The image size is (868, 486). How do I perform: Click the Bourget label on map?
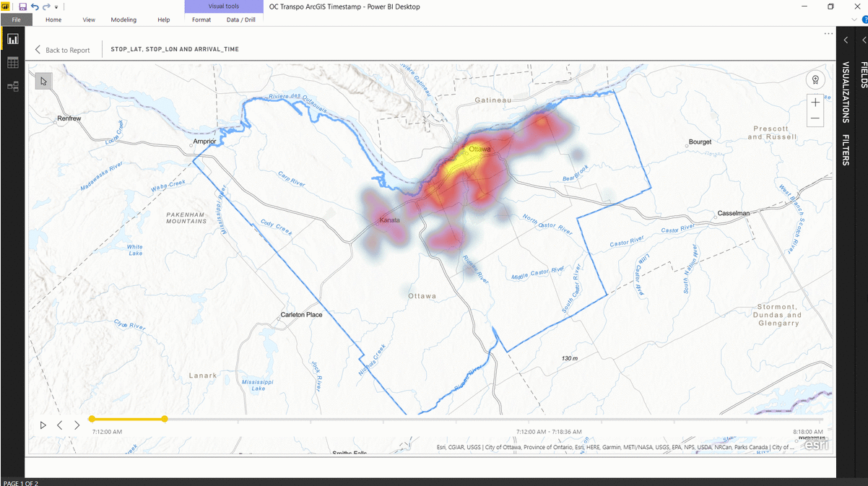tap(700, 142)
